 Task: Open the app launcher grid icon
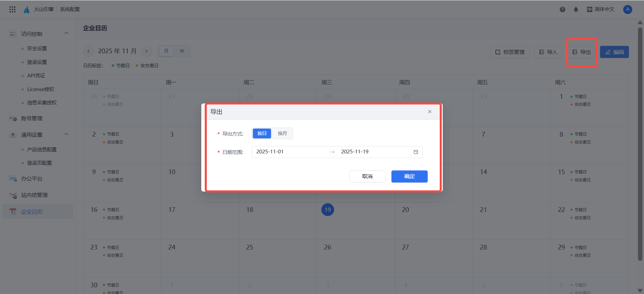click(12, 9)
